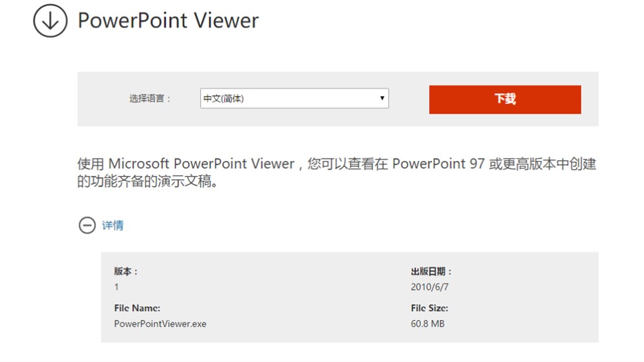Click the PowerPoint Viewer page heading
This screenshot has width=644, height=362.
[x=168, y=21]
